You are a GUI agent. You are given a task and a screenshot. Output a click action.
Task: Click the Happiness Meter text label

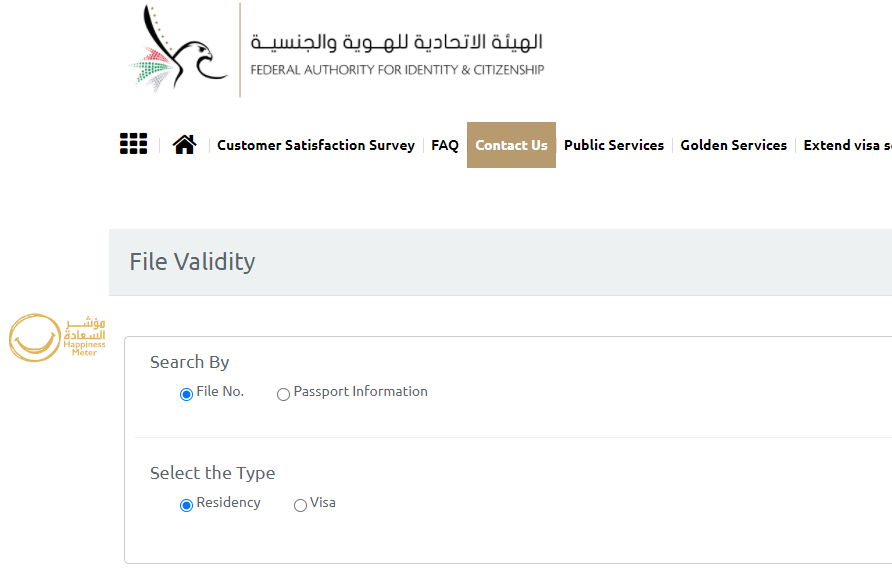pyautogui.click(x=84, y=348)
